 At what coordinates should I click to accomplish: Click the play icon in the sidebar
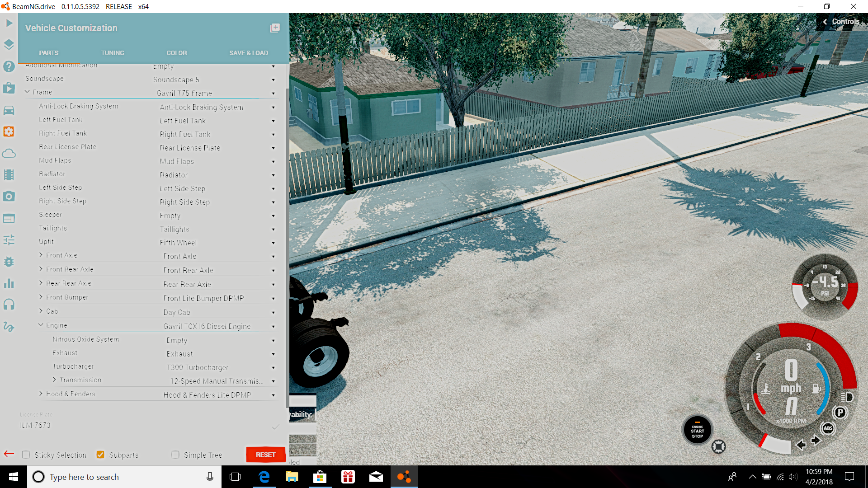[9, 23]
